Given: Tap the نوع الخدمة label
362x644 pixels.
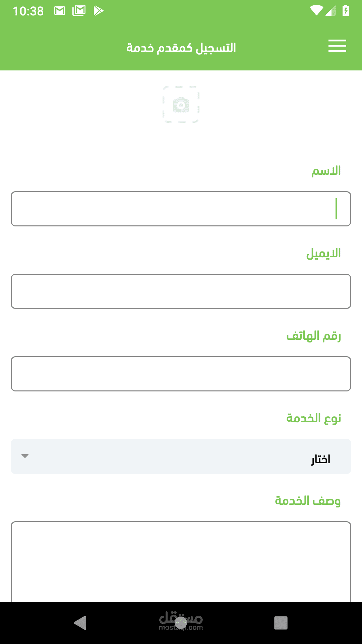Looking at the screenshot, I should point(313,418).
